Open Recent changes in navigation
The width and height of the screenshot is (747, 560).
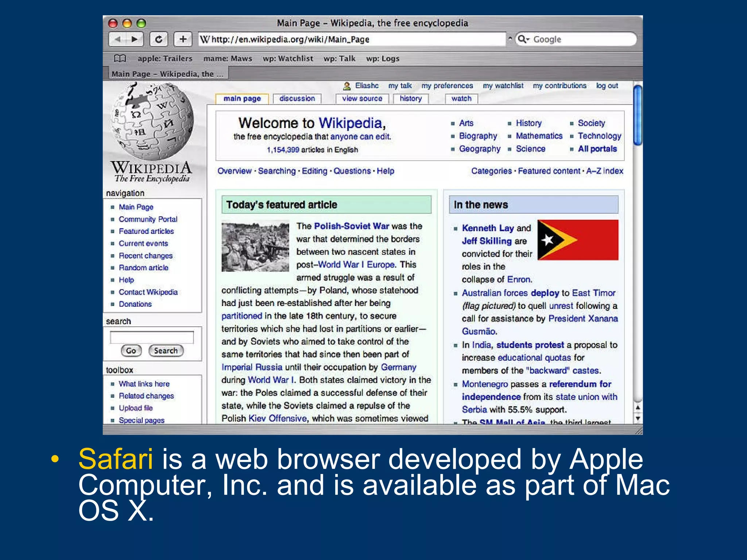146,256
